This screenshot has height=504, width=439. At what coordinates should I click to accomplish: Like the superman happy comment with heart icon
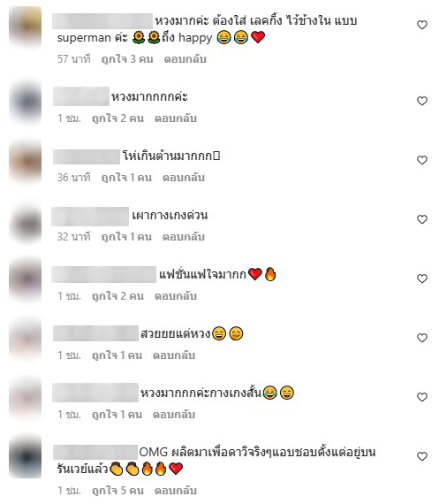422,25
